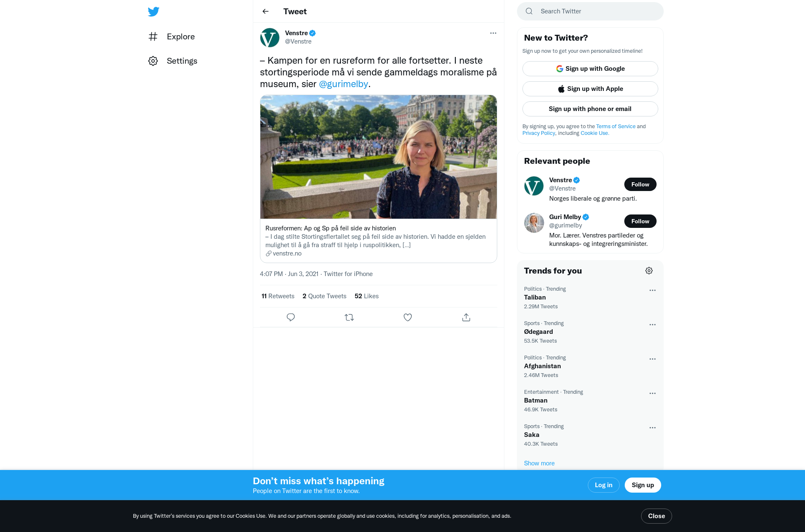View the 11 Retweets list
Viewport: 805px width, 532px height.
(278, 296)
